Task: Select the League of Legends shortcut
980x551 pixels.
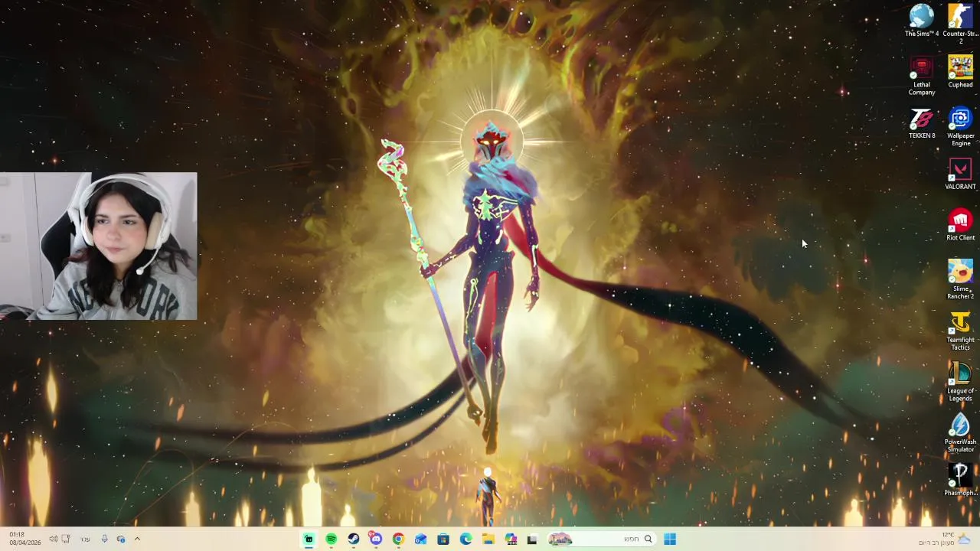Action: tap(961, 383)
